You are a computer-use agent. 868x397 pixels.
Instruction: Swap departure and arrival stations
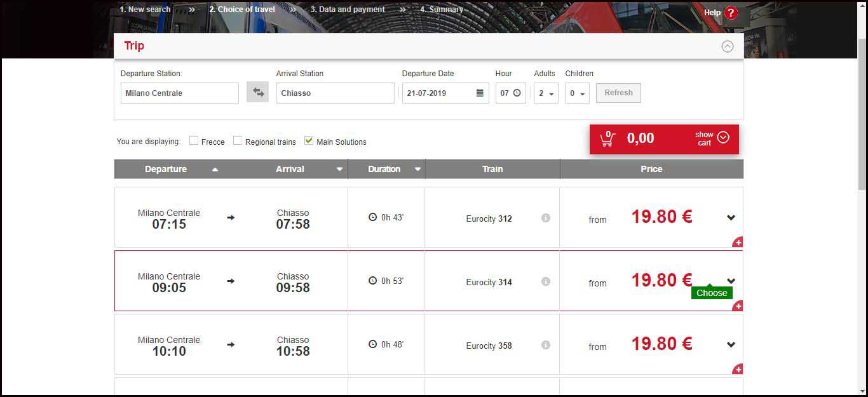[x=258, y=92]
